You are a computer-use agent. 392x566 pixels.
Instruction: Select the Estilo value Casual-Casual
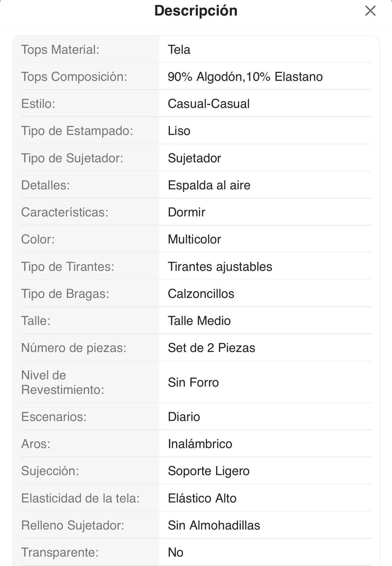[x=208, y=104]
